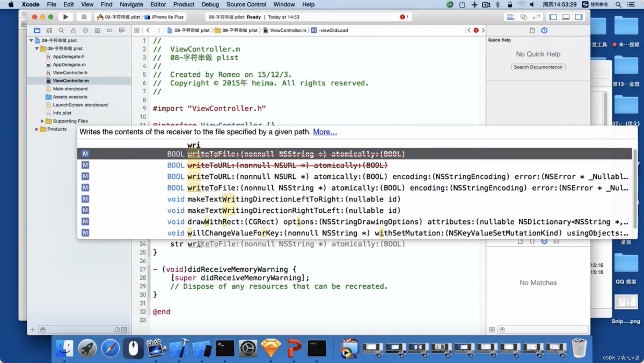Switch to Standard editor layout

click(510, 17)
